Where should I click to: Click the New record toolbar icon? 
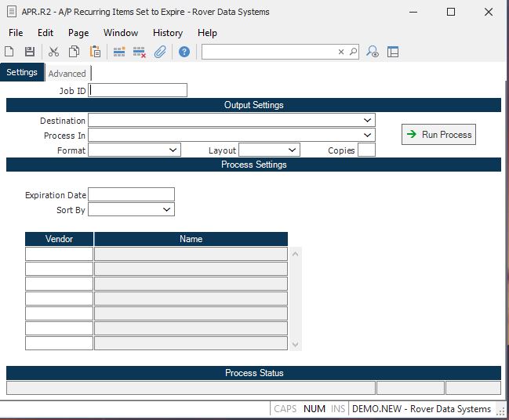pos(9,52)
